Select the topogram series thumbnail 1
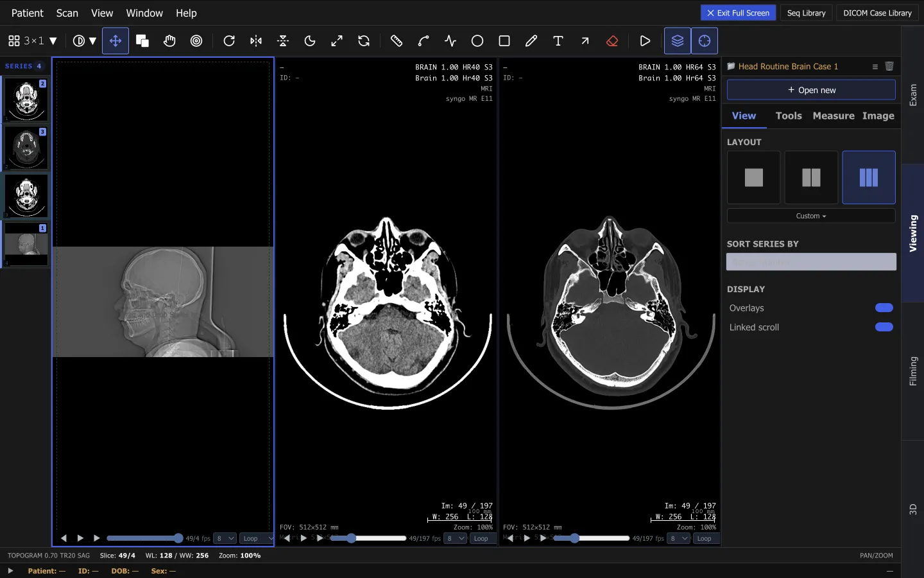The height and width of the screenshot is (578, 924). click(x=26, y=244)
